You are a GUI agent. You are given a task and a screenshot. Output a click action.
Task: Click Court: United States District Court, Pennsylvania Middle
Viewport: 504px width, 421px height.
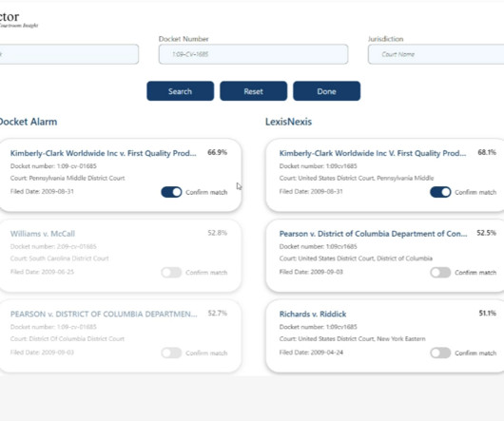point(357,178)
